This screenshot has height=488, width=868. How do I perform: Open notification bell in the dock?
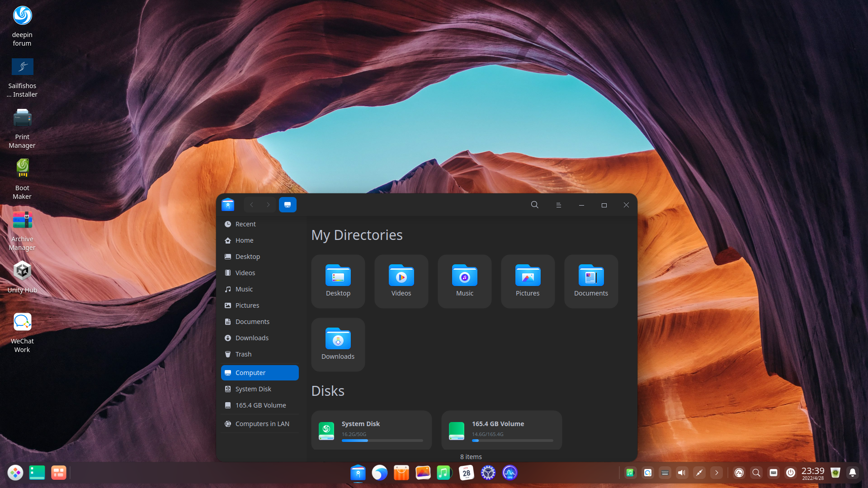pos(852,473)
